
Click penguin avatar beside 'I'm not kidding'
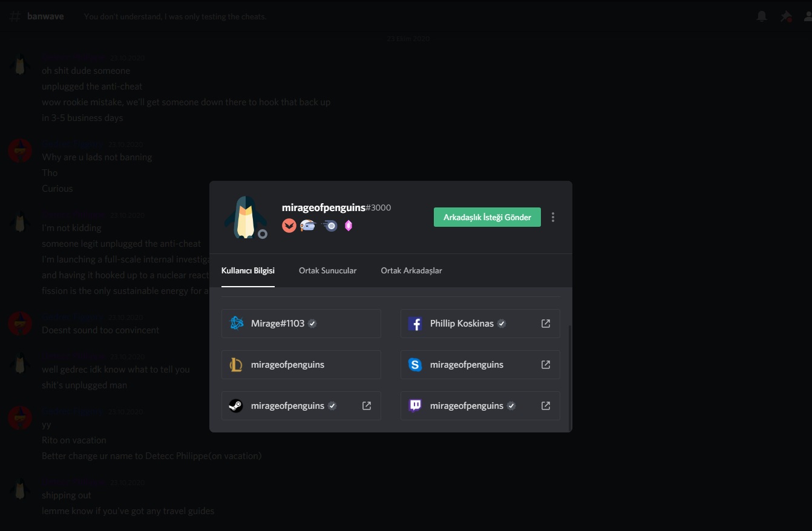20,221
